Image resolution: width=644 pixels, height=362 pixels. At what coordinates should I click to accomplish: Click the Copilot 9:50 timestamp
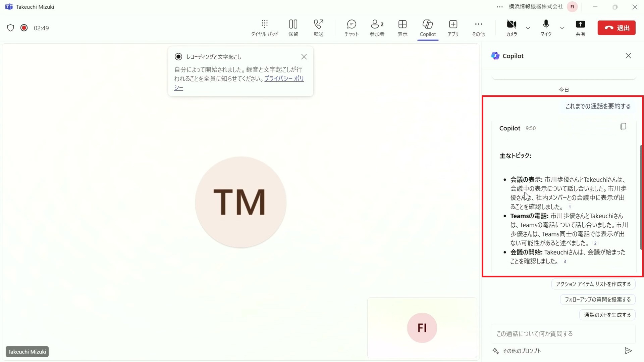[x=531, y=128]
